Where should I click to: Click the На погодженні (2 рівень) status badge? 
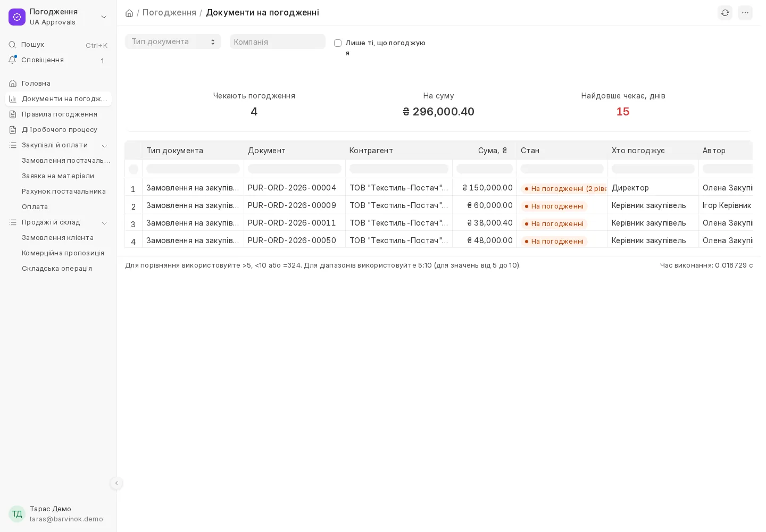coord(564,188)
